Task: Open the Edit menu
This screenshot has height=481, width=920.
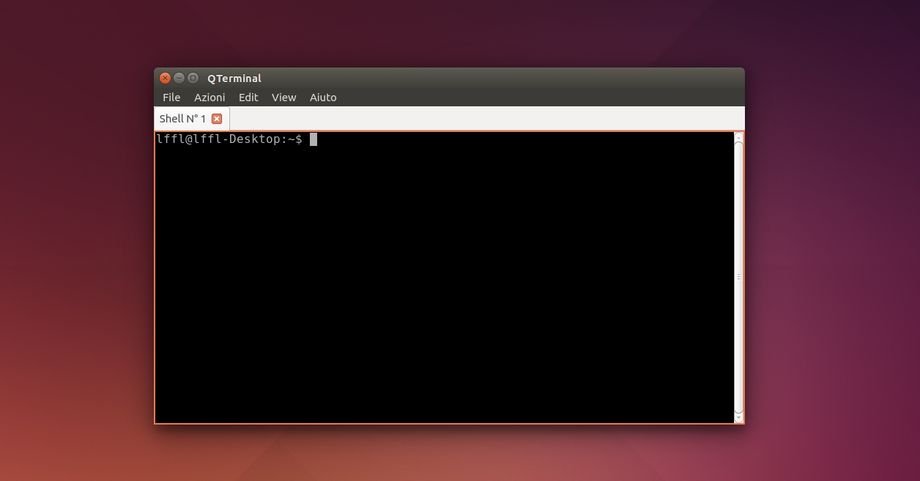Action: (x=248, y=97)
